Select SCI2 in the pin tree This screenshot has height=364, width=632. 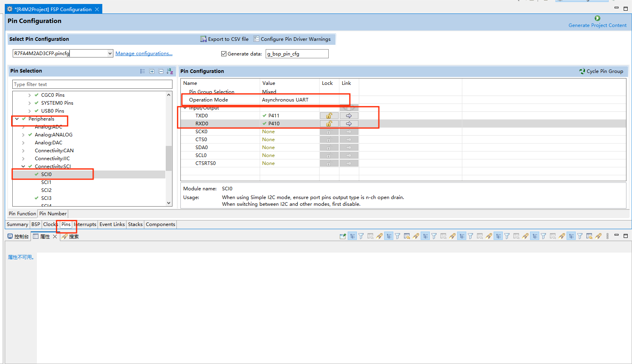tap(46, 190)
